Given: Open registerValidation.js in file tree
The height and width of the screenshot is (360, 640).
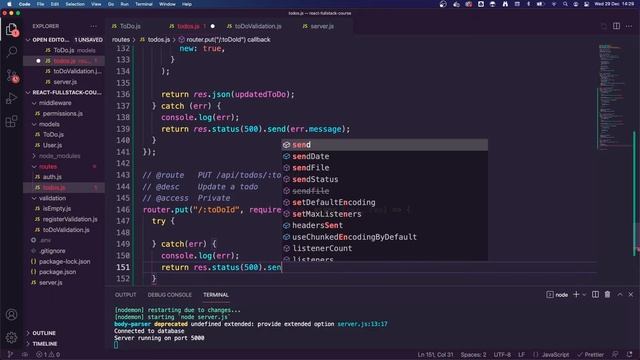Looking at the screenshot, I should 70,219.
